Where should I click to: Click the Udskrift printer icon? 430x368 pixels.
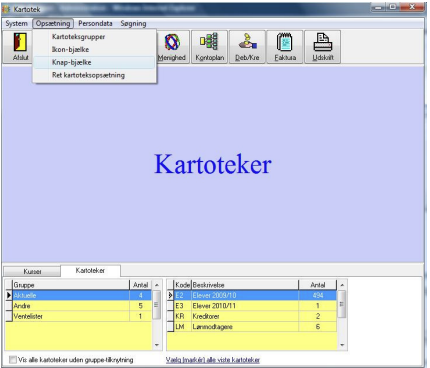coord(323,42)
